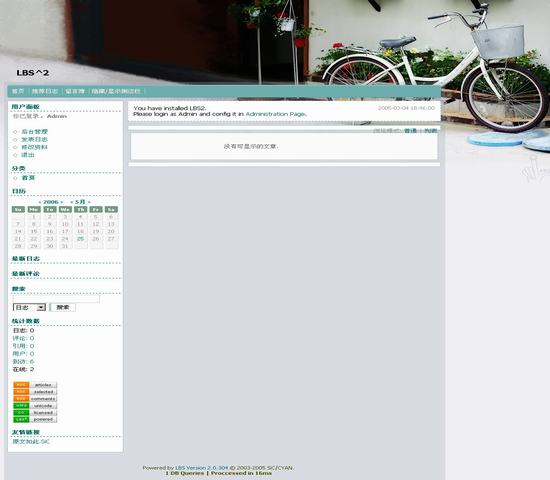This screenshot has height=480, width=550.
Task: Switch view mode to 普通
Action: click(x=410, y=131)
